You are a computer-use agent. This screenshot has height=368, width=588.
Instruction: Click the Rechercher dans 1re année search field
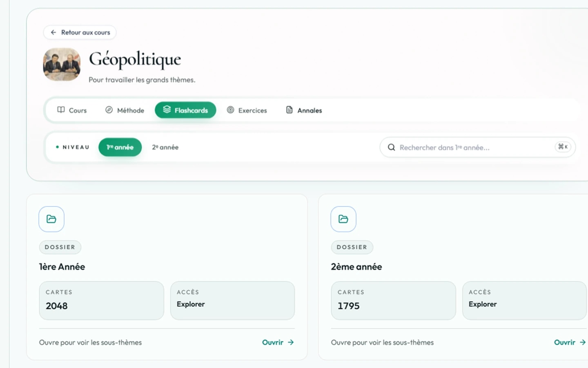(x=477, y=147)
